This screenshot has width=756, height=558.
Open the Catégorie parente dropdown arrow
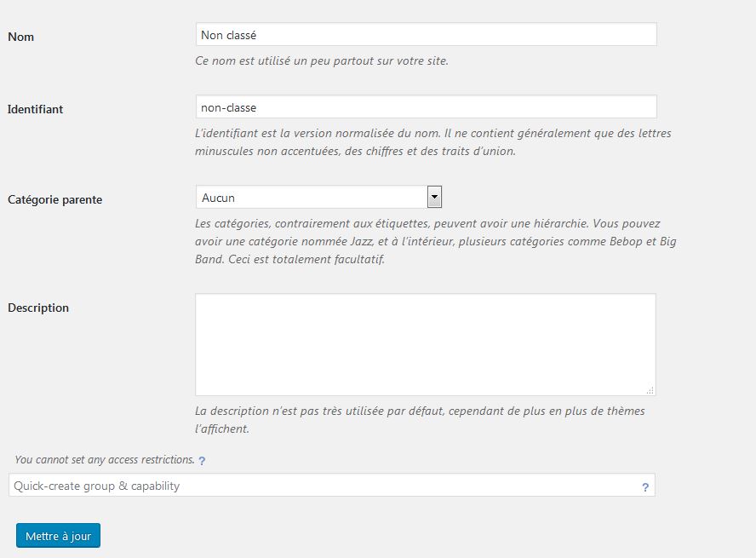[x=434, y=197]
